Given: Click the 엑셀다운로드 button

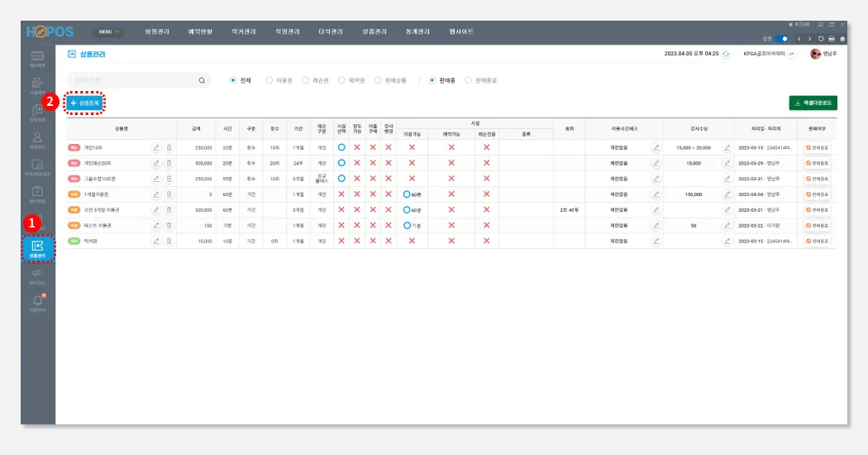Looking at the screenshot, I should (x=813, y=103).
